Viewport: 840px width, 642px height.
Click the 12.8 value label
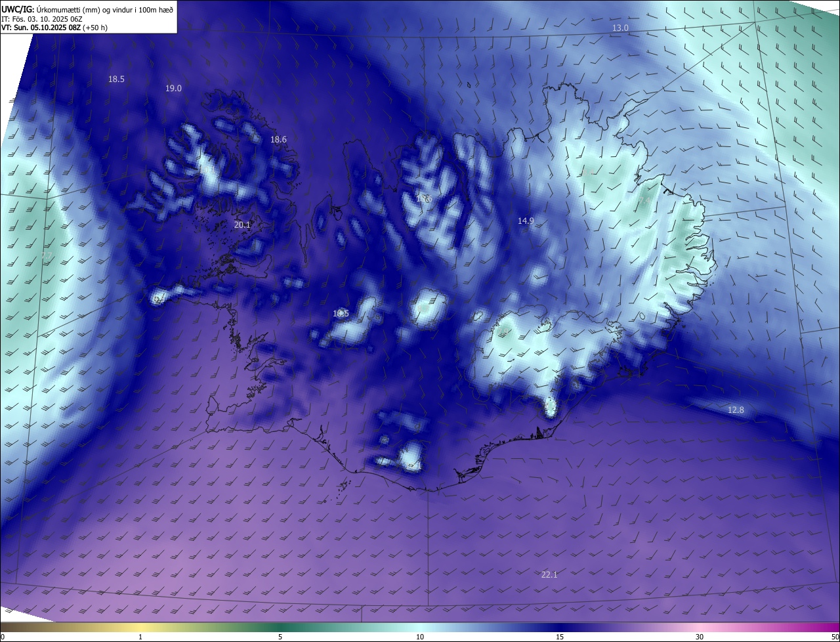(736, 410)
